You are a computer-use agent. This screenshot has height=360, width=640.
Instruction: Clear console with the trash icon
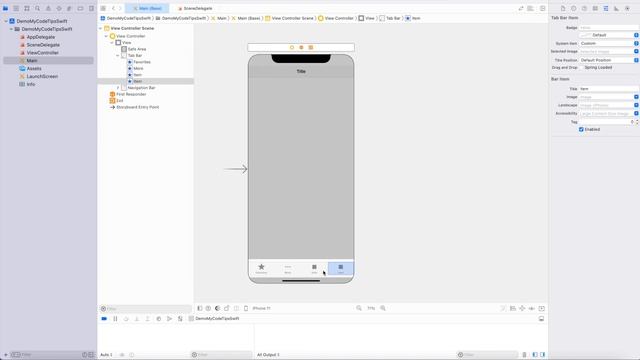(524, 355)
